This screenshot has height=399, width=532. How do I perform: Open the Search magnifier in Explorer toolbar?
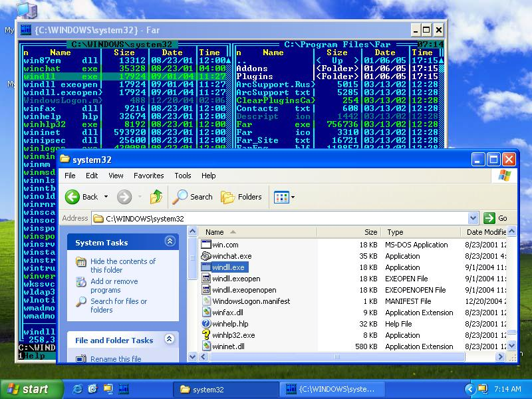click(180, 197)
